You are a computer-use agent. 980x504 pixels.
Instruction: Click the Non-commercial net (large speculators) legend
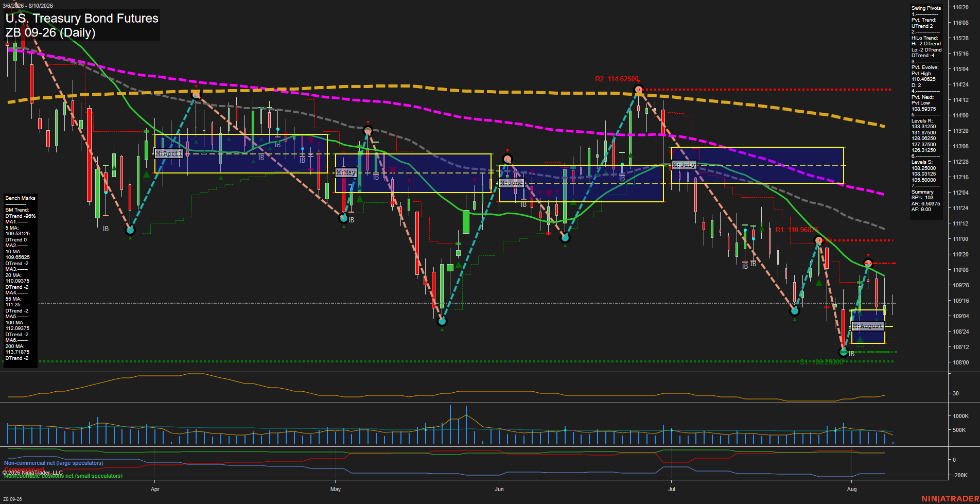tap(54, 463)
